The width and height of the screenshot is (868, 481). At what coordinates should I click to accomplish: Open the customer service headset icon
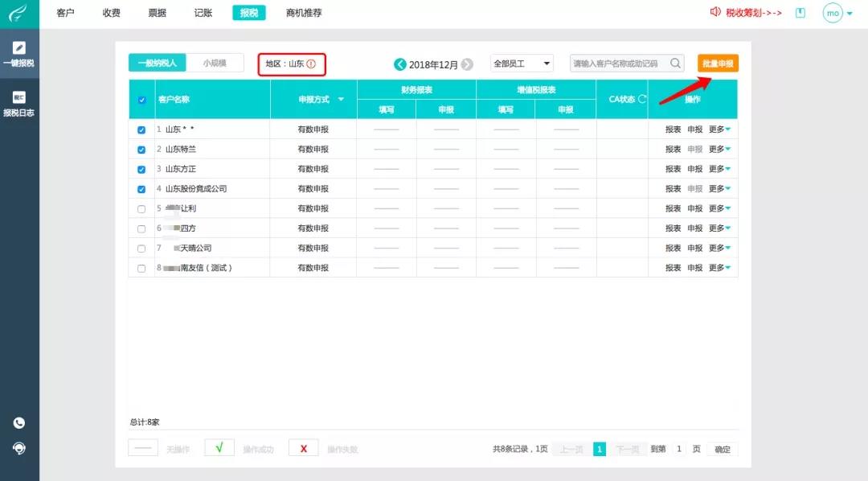(18, 448)
